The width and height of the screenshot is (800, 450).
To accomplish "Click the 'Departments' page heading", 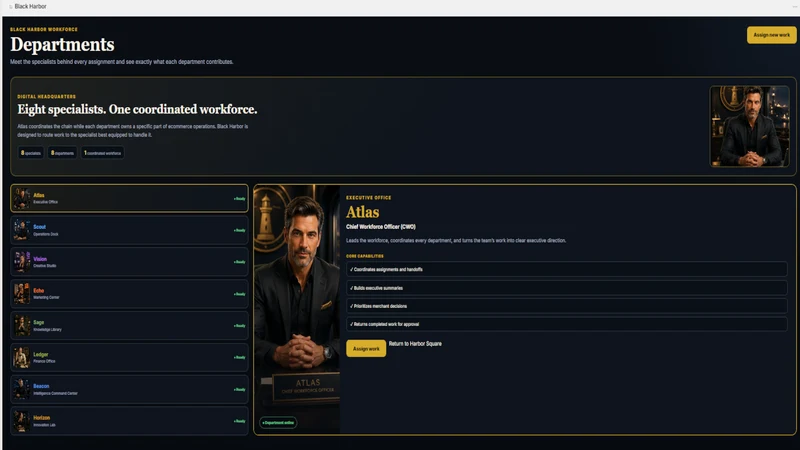I will click(62, 45).
